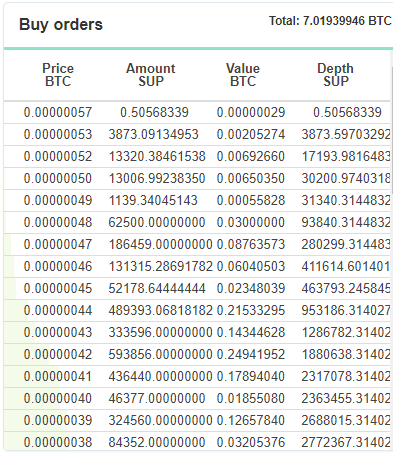The height and width of the screenshot is (456, 393).
Task: Click value 0.24941952
Action: tap(251, 354)
